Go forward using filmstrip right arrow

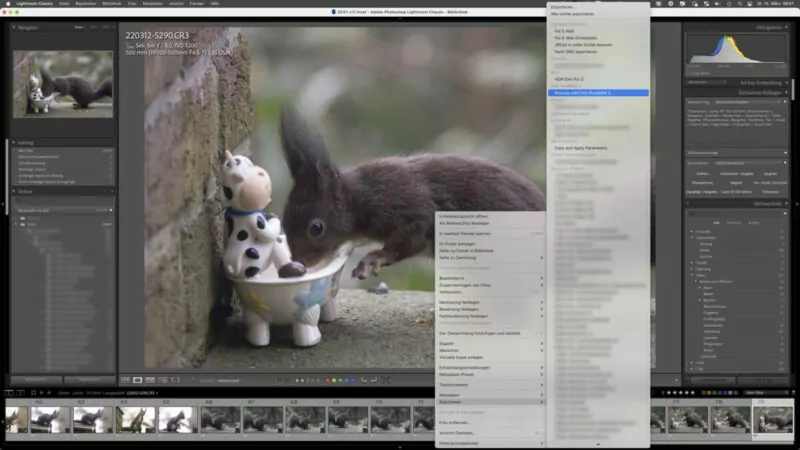click(49, 393)
